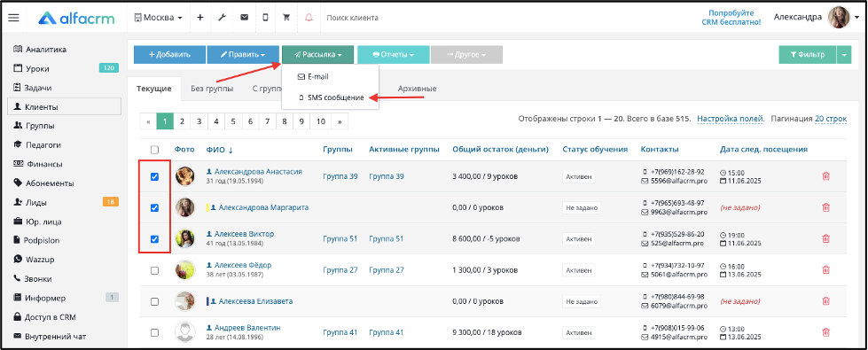Click the Добавить button
The image size is (868, 350).
coord(169,55)
